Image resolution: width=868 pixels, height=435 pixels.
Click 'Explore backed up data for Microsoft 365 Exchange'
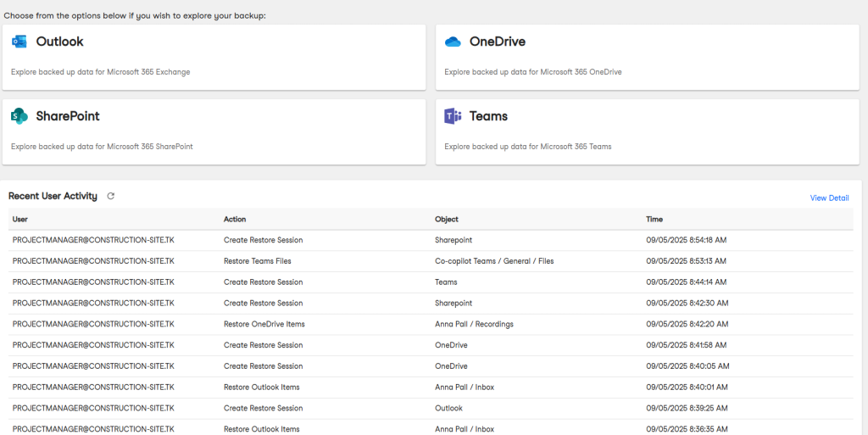[x=101, y=72]
